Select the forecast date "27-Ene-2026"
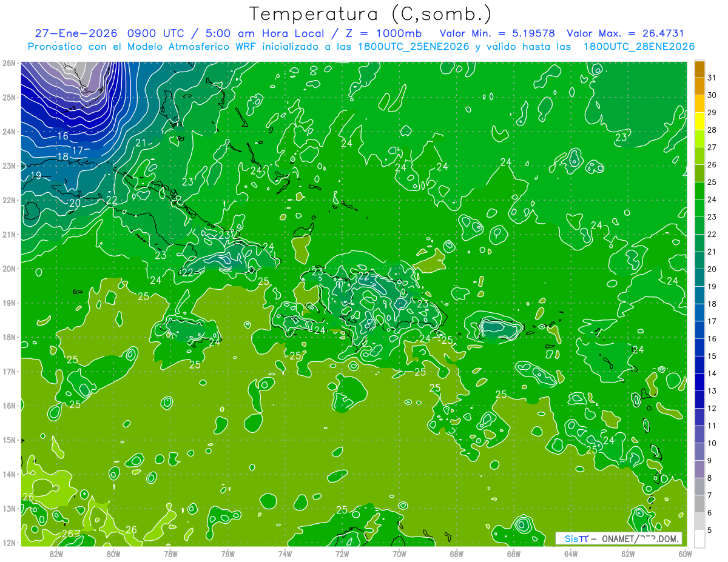The height and width of the screenshot is (562, 728). [76, 33]
